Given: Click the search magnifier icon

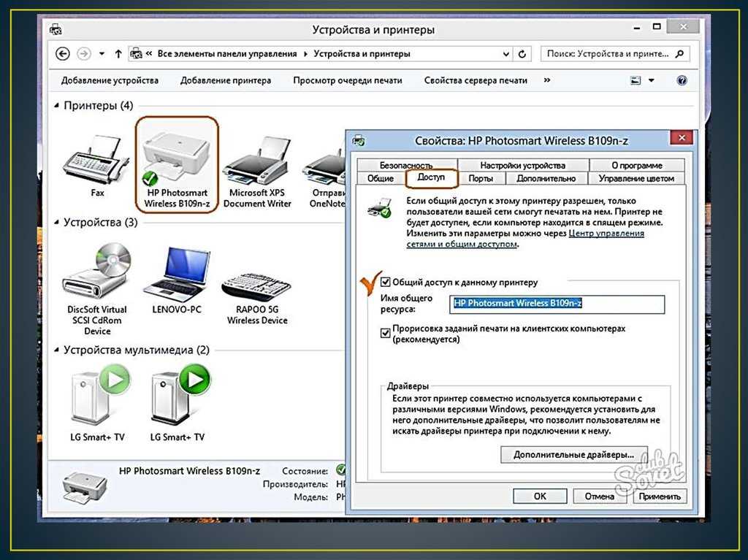Looking at the screenshot, I should coord(679,53).
